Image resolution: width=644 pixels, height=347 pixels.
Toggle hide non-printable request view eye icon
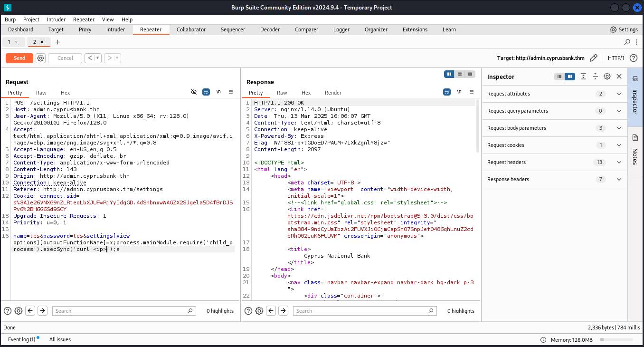194,92
